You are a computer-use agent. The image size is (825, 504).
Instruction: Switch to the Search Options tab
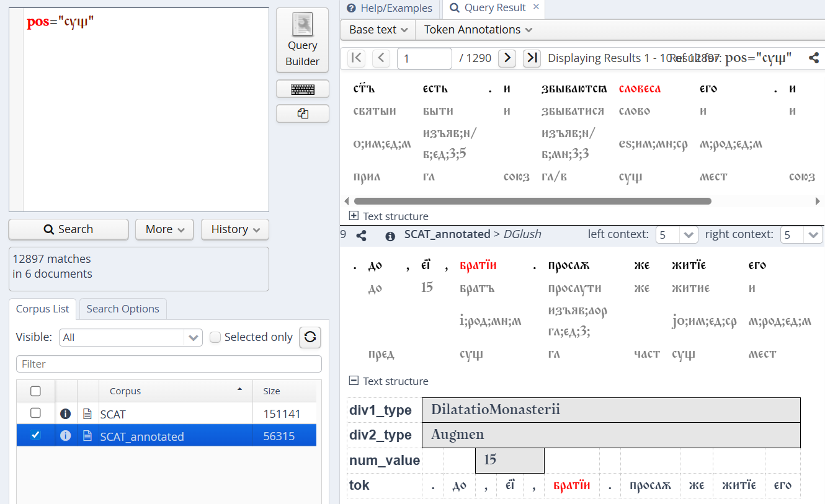tap(123, 309)
